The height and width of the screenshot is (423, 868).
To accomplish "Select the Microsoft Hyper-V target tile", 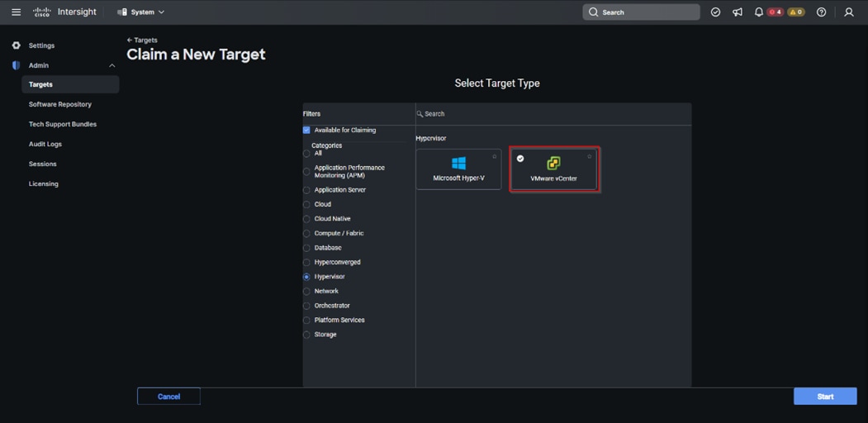I will 458,169.
